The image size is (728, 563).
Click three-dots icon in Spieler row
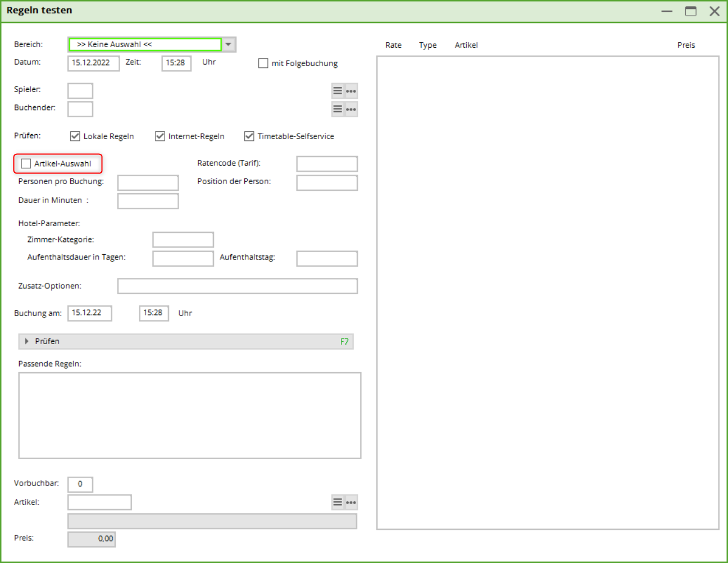pos(351,91)
